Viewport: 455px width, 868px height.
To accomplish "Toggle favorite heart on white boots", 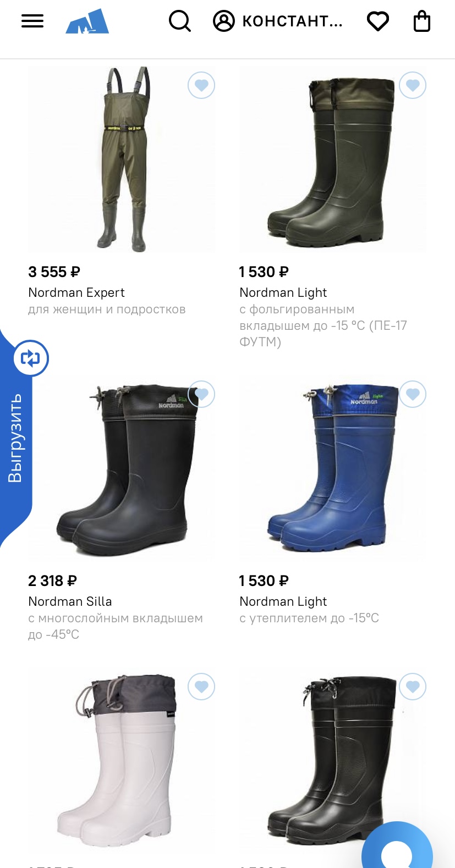I will [x=201, y=687].
